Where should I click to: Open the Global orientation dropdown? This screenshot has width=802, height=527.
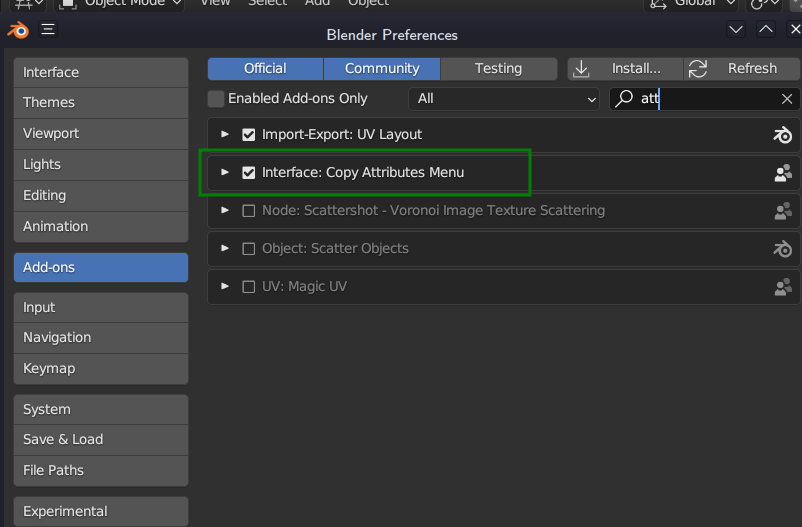click(x=690, y=4)
